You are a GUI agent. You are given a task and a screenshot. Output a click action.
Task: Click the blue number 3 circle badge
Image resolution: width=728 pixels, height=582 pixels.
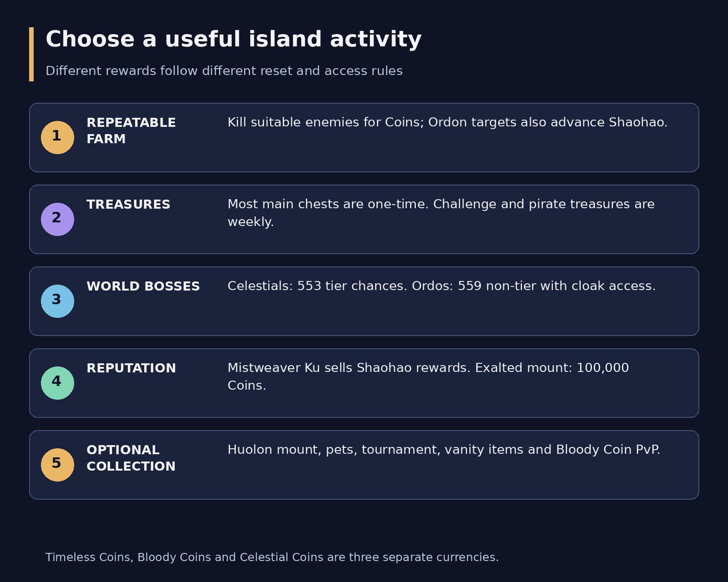coord(57,301)
